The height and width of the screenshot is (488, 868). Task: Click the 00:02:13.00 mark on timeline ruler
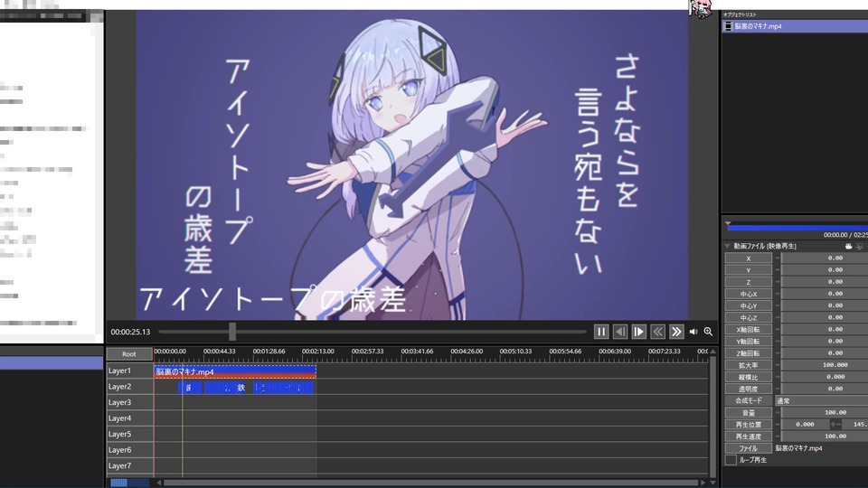pyautogui.click(x=317, y=352)
